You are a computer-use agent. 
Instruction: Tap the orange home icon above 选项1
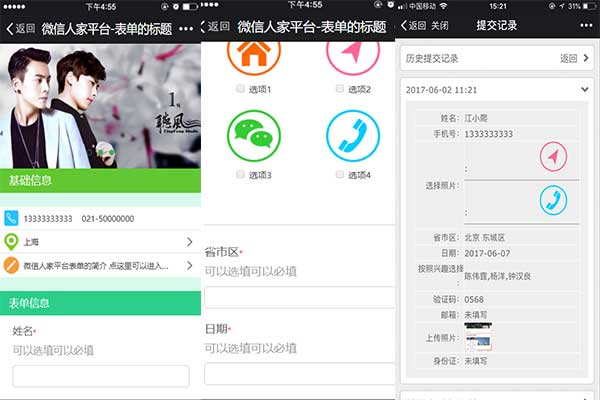tap(254, 56)
